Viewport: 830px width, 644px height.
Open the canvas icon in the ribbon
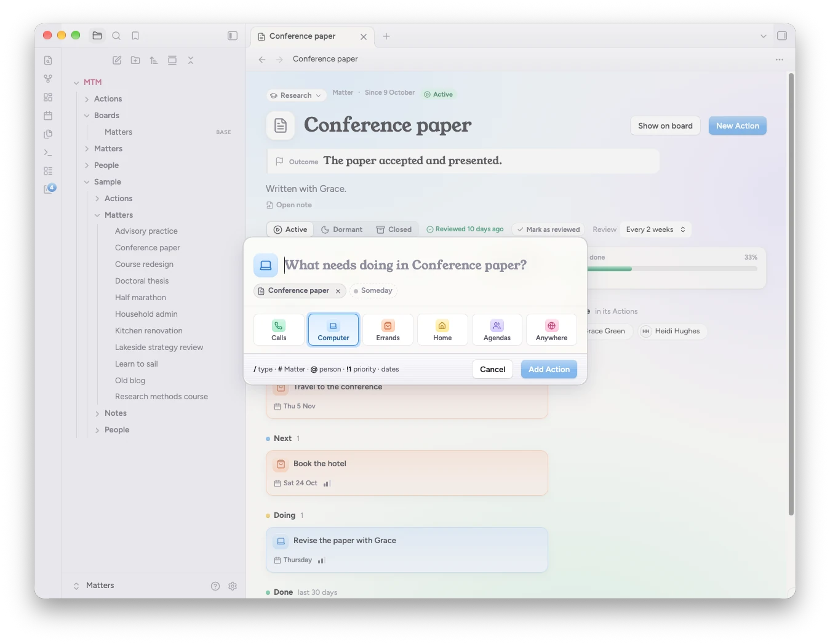tap(48, 97)
